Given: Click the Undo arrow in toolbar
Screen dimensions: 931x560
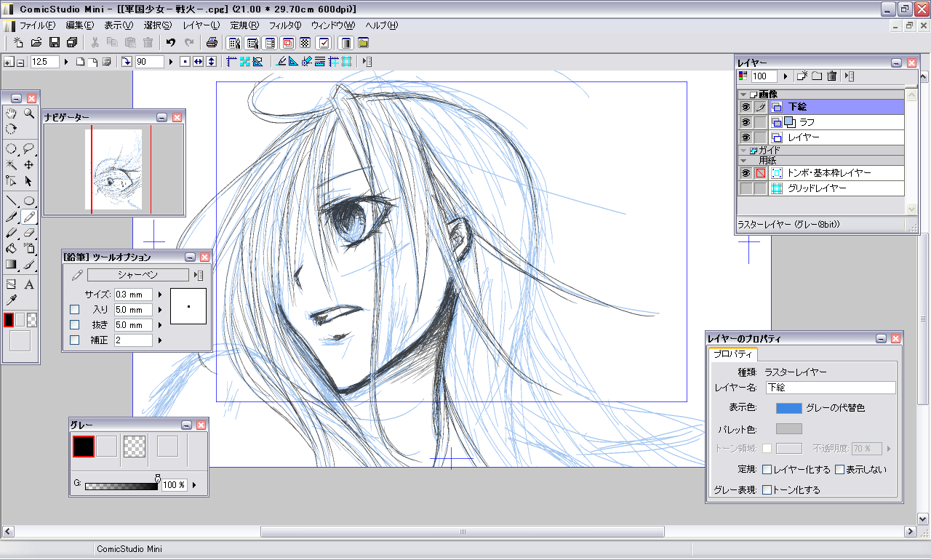Looking at the screenshot, I should 171,43.
